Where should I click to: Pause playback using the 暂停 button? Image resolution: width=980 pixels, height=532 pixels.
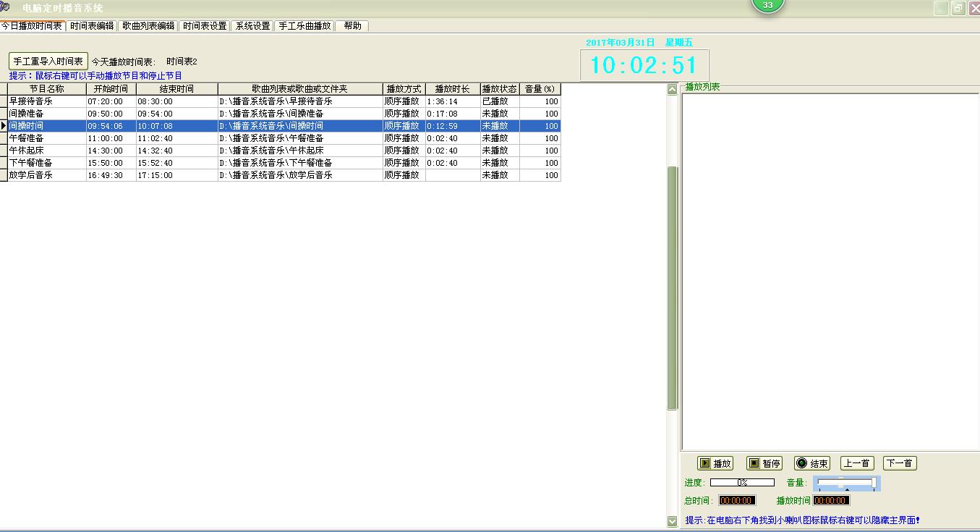click(764, 463)
